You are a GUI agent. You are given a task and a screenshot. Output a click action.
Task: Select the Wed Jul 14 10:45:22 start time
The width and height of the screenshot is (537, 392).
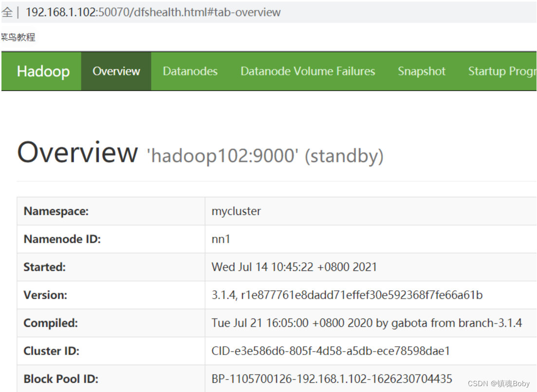point(294,267)
